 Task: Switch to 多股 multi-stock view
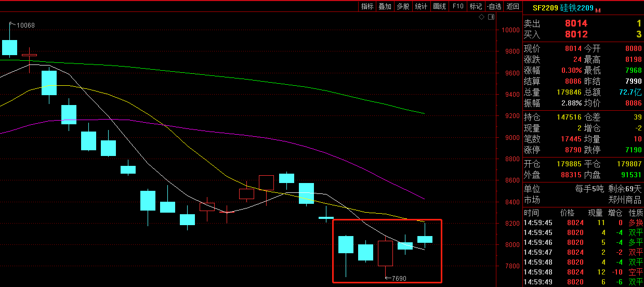point(403,6)
